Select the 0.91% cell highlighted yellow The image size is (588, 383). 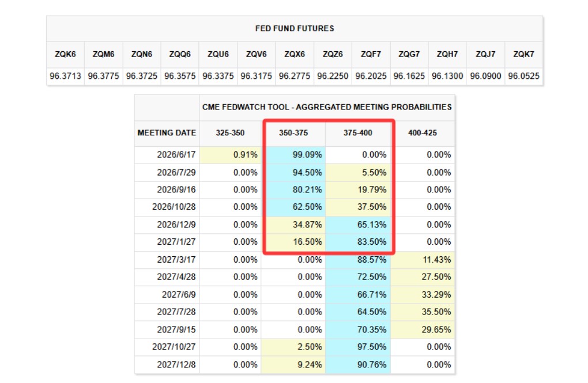pos(230,155)
